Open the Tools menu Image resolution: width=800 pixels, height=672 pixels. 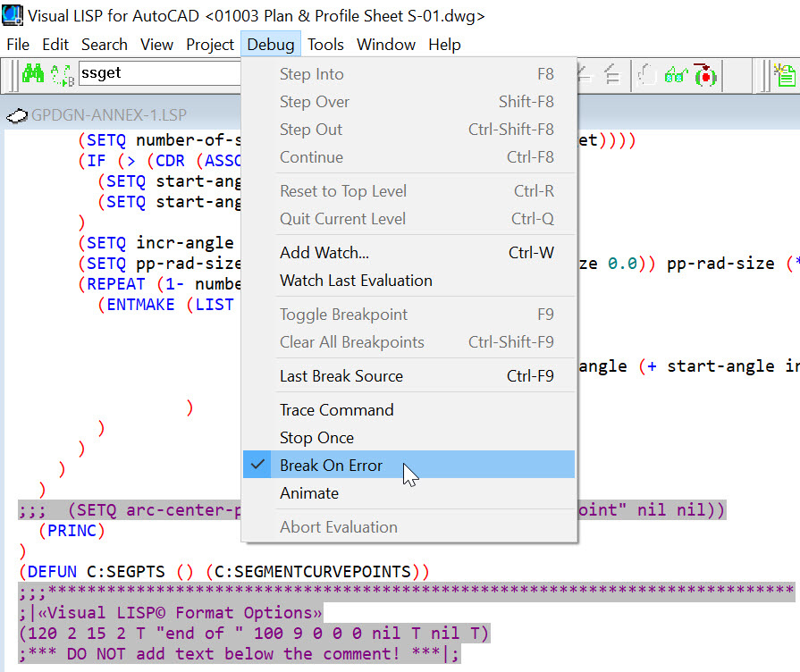click(x=325, y=44)
